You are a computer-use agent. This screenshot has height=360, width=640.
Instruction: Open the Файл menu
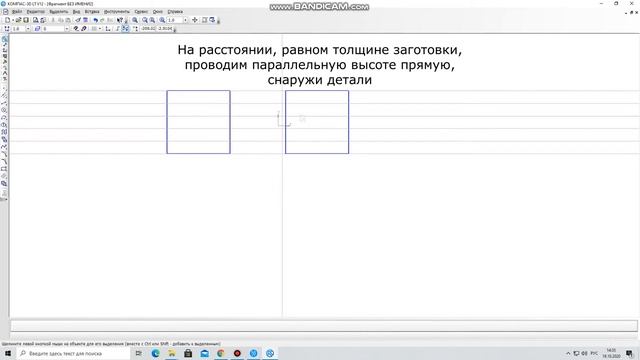click(17, 11)
